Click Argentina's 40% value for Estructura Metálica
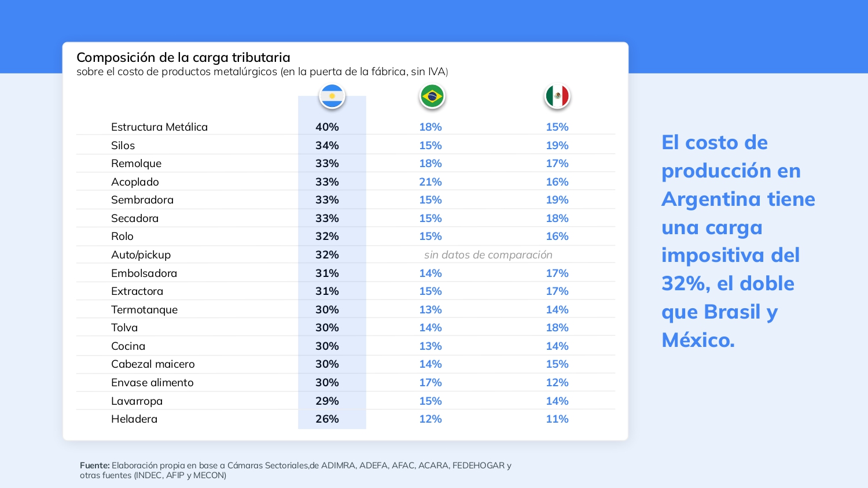Screen dimensions: 868x488 (x=327, y=127)
